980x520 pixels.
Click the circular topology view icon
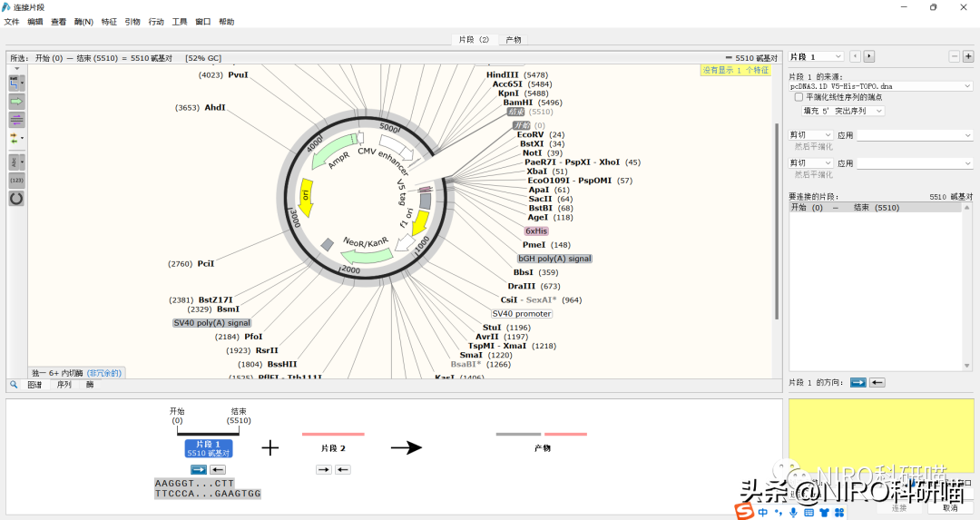tap(16, 198)
